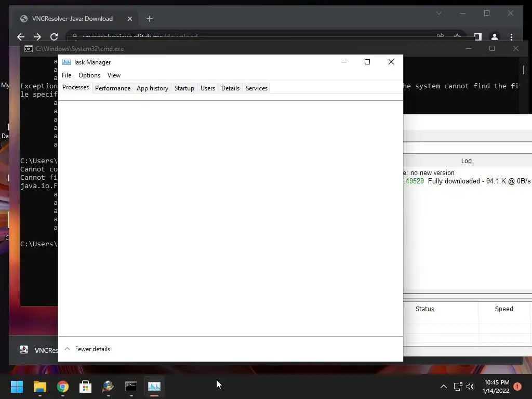This screenshot has width=532, height=399.
Task: Click Task Manager taskbar icon
Action: 154,387
